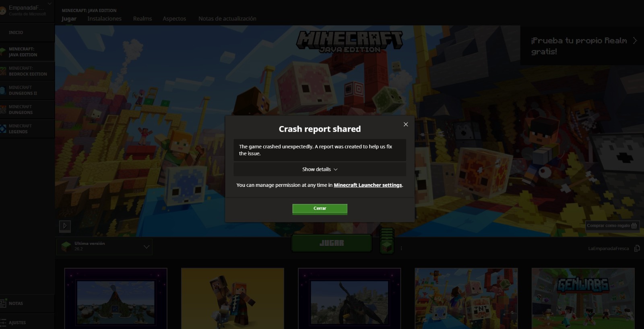Select the Aspectos tab
The image size is (644, 329).
pyautogui.click(x=174, y=19)
